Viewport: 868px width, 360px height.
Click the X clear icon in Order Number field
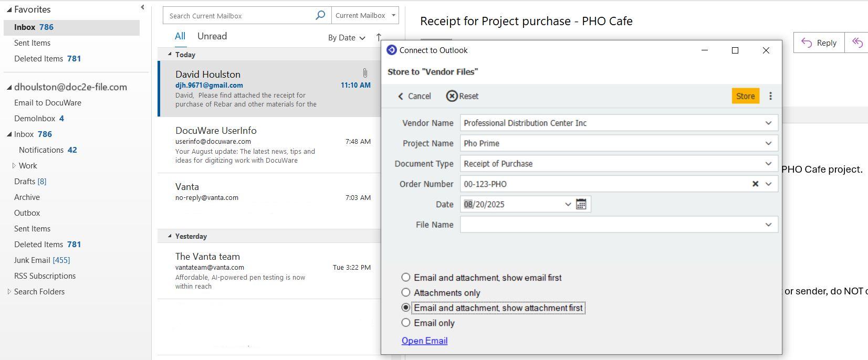click(755, 184)
